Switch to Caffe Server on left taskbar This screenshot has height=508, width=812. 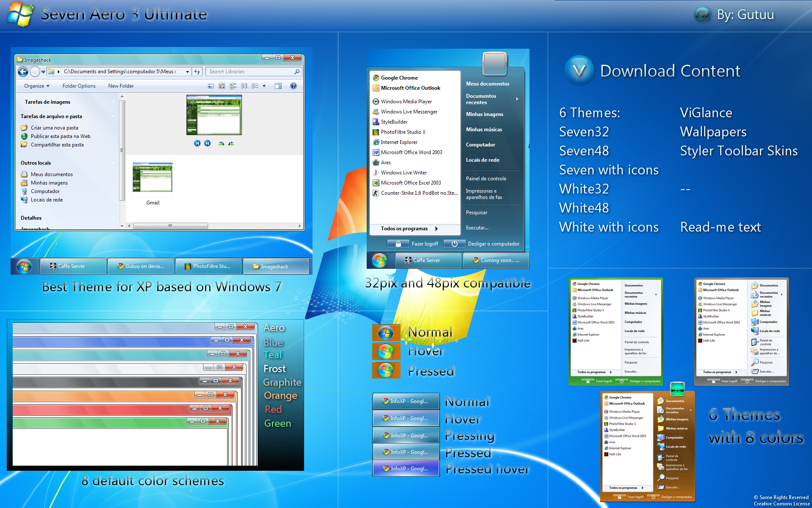pyautogui.click(x=73, y=266)
